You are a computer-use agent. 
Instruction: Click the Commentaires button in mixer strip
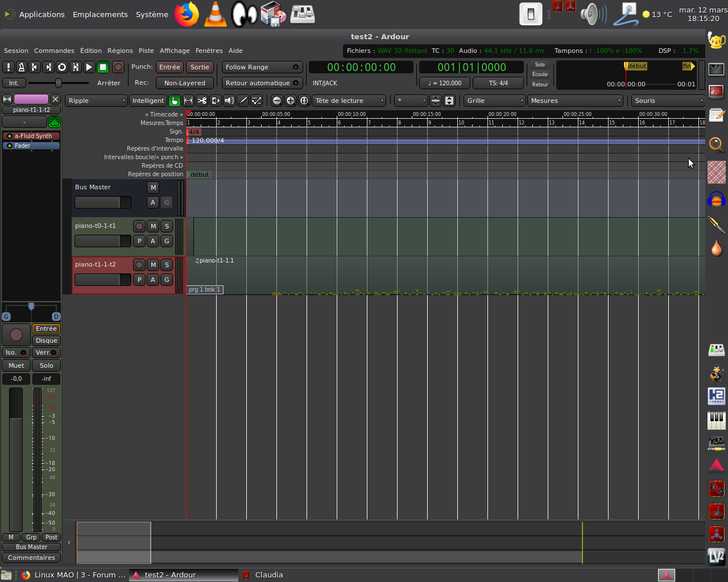click(x=31, y=558)
